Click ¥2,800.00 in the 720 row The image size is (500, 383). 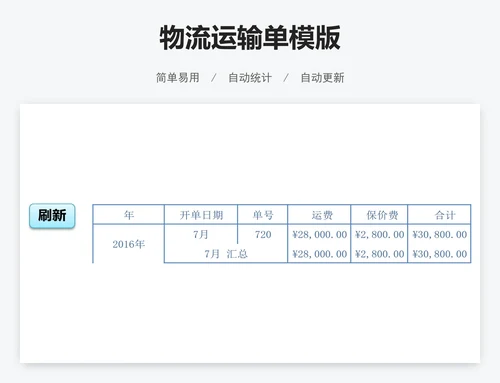379,234
